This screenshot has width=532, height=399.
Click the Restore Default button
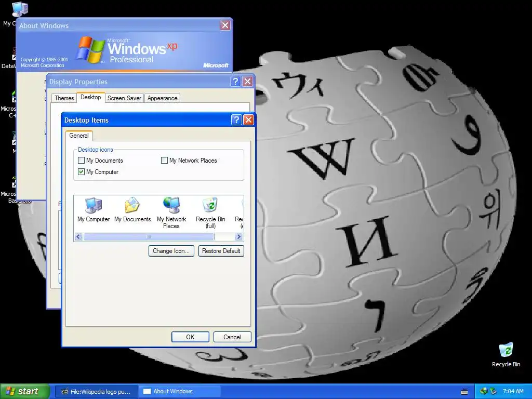tap(221, 251)
